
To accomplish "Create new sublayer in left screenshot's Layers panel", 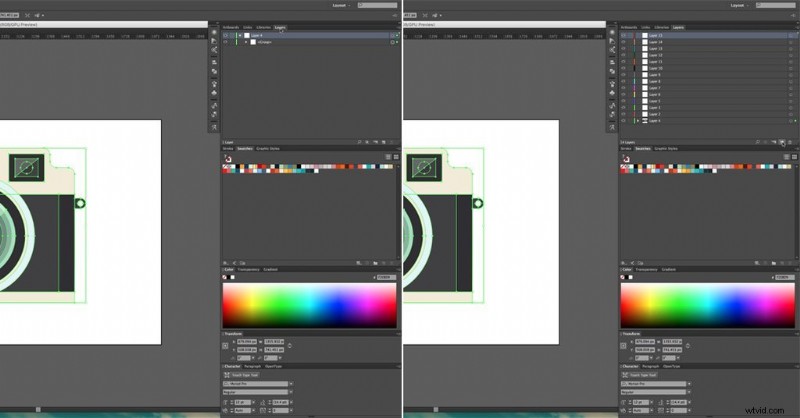I will [x=376, y=142].
